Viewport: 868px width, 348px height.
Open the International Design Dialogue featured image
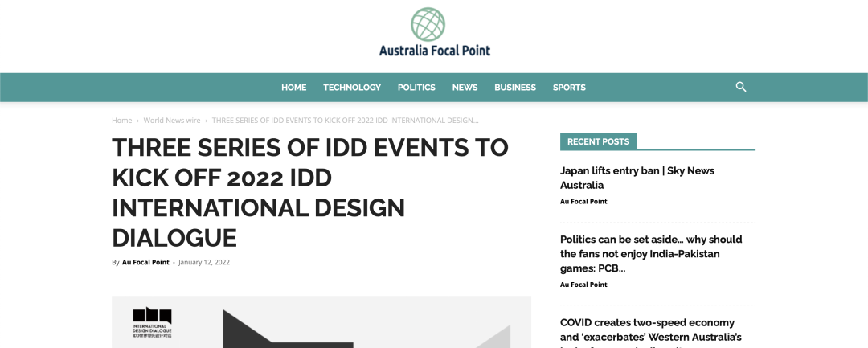[x=321, y=322]
